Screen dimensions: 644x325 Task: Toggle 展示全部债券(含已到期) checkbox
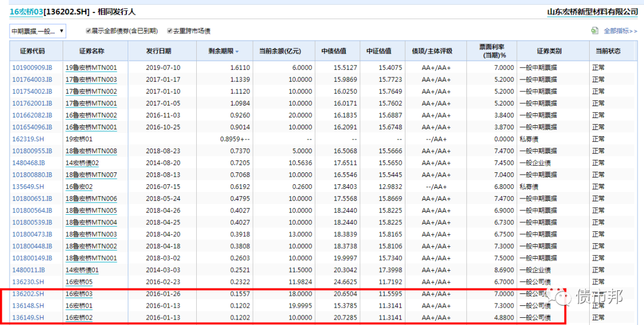point(89,31)
